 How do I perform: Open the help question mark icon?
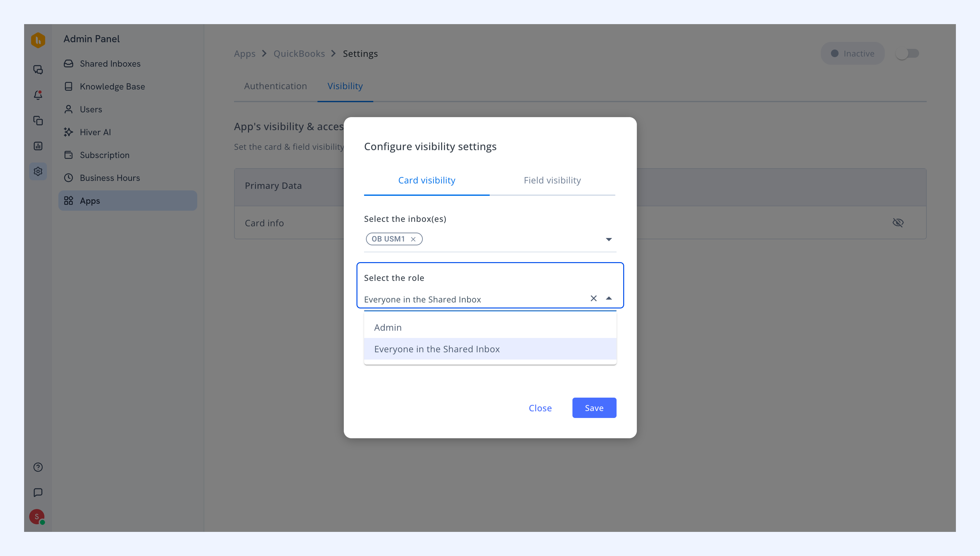coord(38,467)
